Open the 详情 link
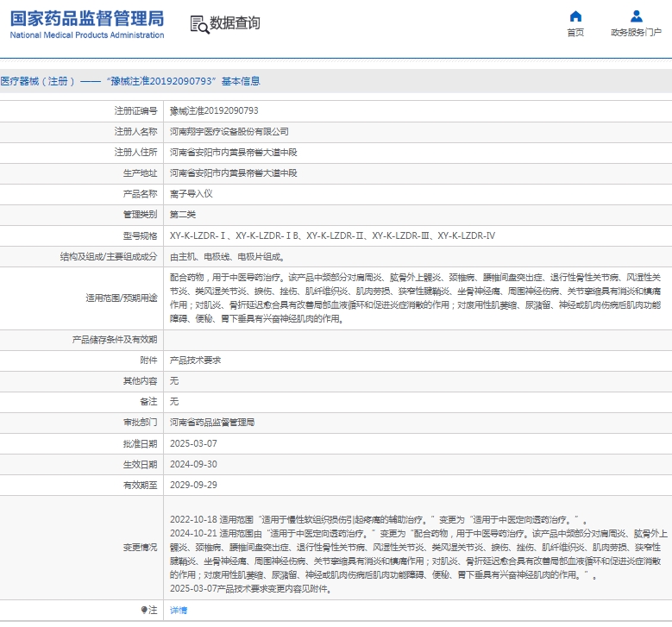 click(179, 611)
